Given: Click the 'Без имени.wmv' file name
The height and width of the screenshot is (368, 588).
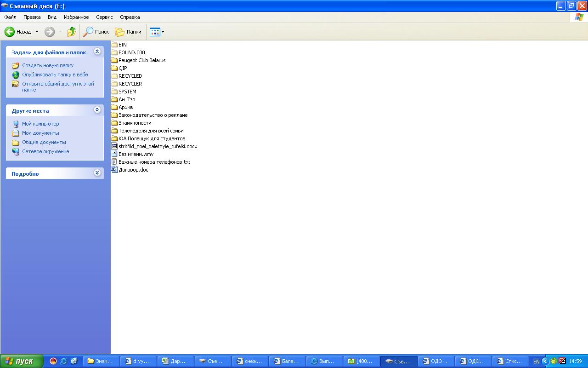Looking at the screenshot, I should (x=136, y=154).
